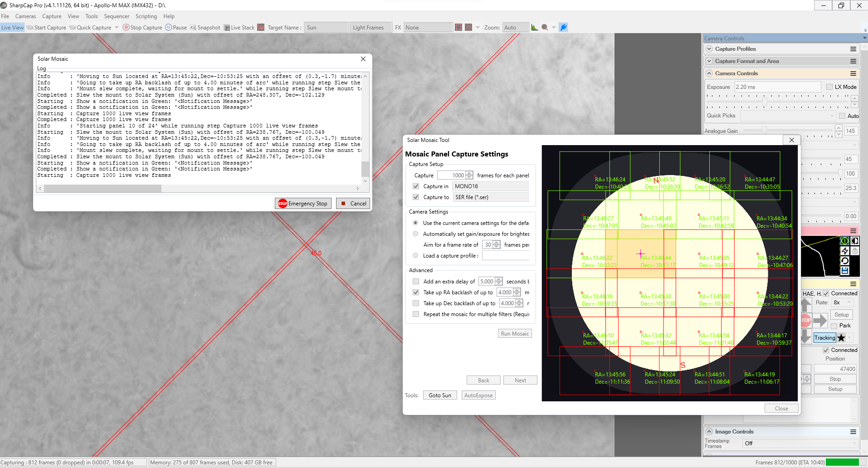This screenshot has width=868, height=468.
Task: Open the Timestamp Frames Off dropdown
Action: (x=800, y=444)
